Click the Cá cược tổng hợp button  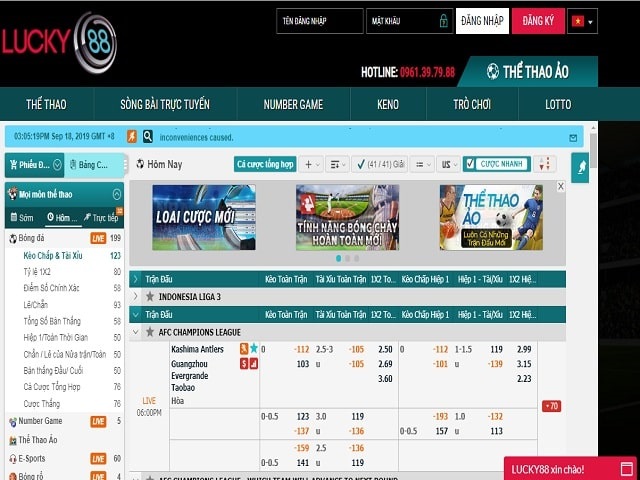pyautogui.click(x=265, y=164)
